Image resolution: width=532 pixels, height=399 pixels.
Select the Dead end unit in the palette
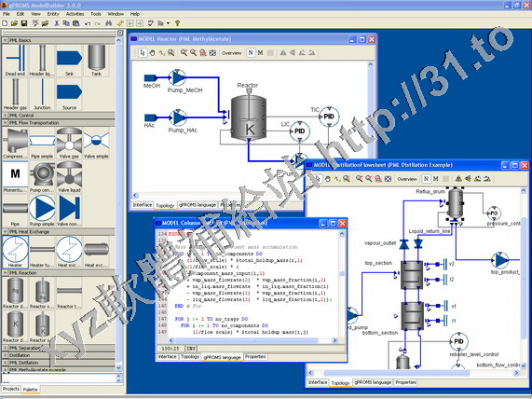(x=15, y=61)
